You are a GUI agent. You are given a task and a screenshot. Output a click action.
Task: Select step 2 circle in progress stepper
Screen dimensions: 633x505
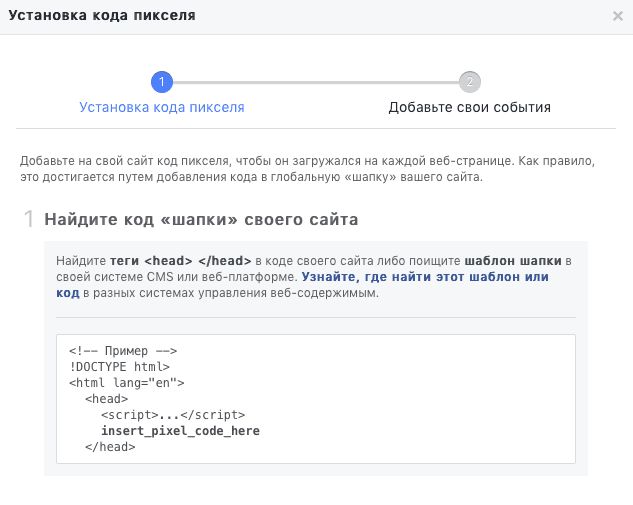pyautogui.click(x=470, y=82)
